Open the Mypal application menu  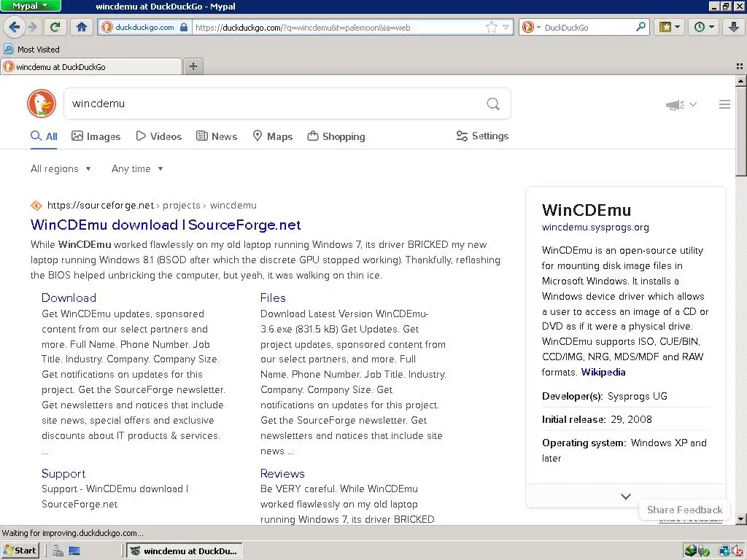31,6
